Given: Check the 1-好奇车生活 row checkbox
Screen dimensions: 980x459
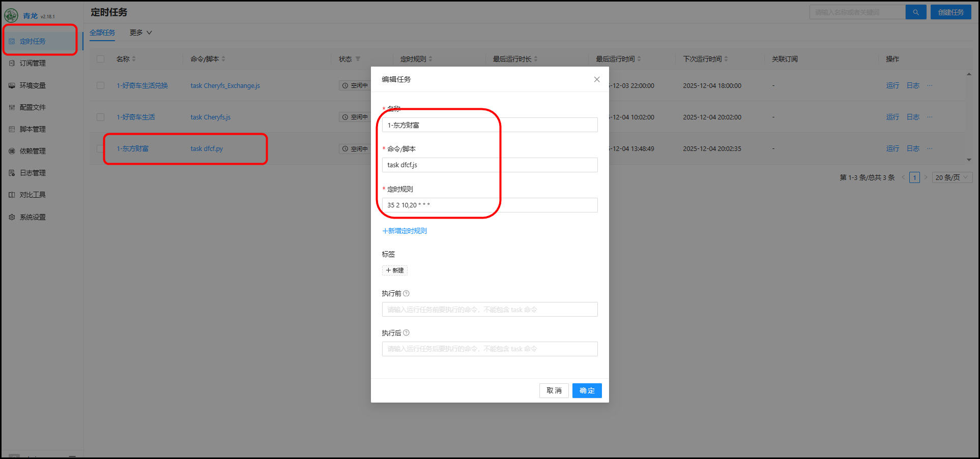Looking at the screenshot, I should pos(101,117).
